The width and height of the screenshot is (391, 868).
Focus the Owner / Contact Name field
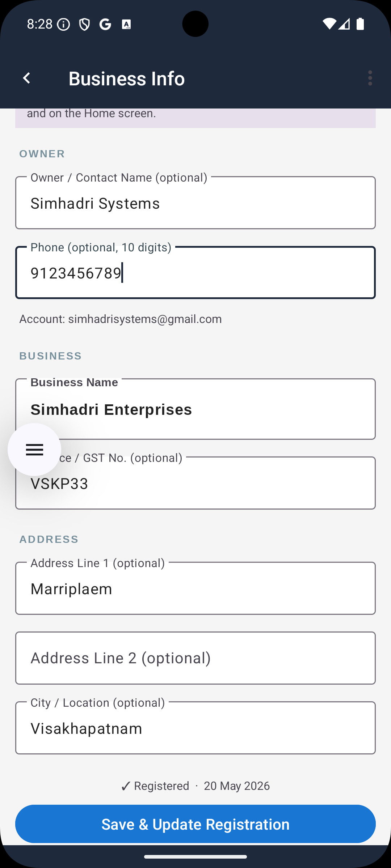195,203
